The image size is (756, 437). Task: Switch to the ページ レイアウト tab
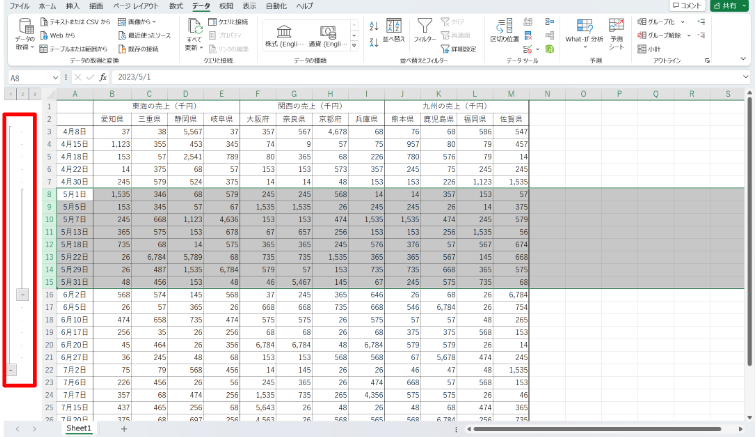click(x=135, y=6)
